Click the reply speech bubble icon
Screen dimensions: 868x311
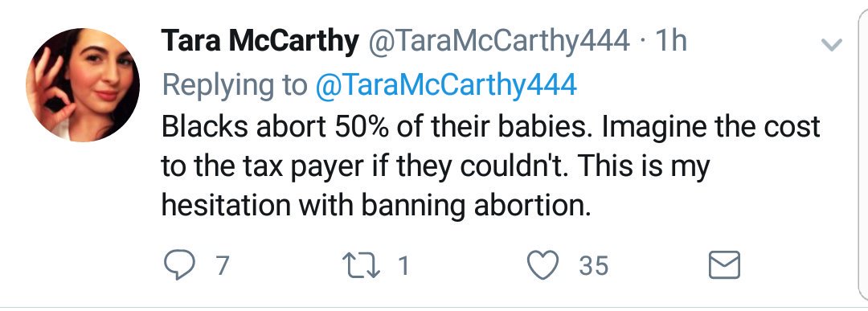click(x=180, y=265)
